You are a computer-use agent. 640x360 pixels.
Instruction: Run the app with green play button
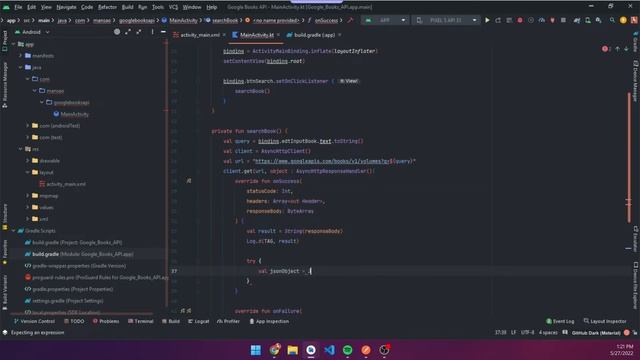pyautogui.click(x=487, y=20)
